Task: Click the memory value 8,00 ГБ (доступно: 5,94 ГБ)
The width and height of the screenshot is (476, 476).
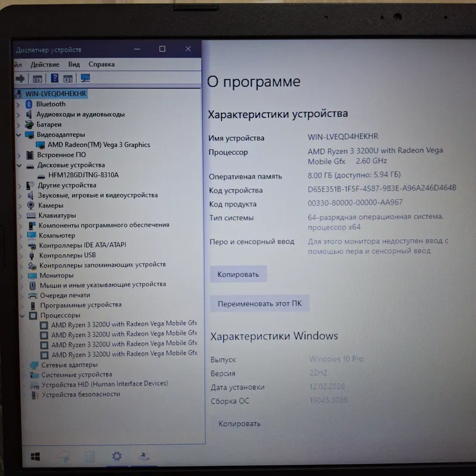Action: (354, 175)
